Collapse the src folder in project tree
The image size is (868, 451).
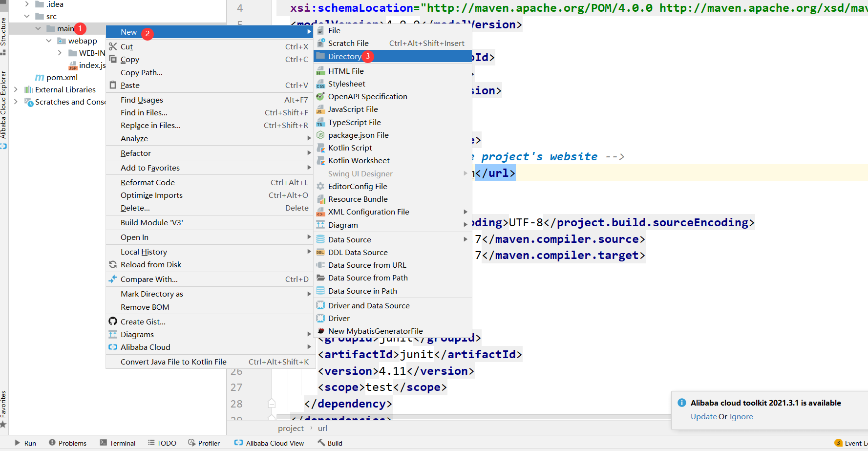tap(27, 16)
